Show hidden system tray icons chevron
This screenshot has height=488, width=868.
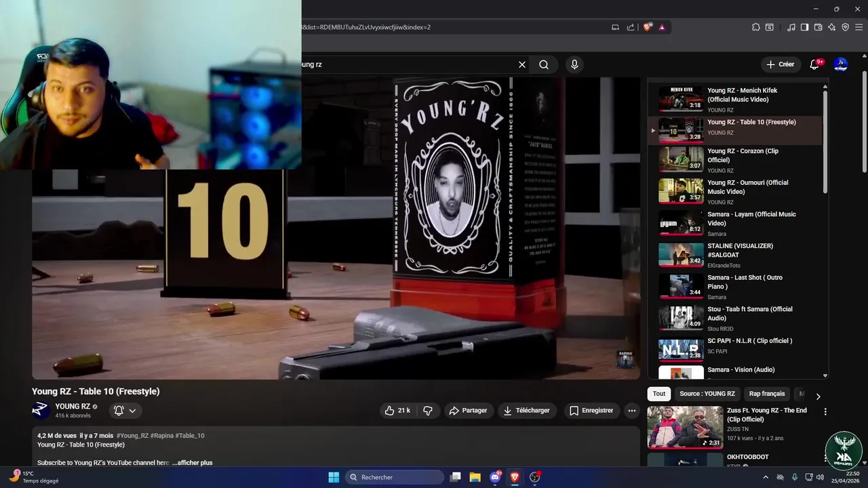click(x=766, y=477)
